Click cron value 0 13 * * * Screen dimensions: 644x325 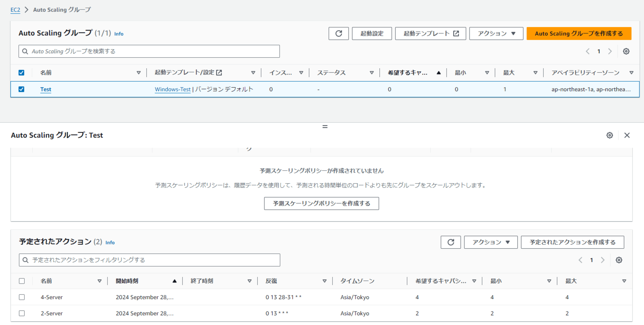click(277, 313)
